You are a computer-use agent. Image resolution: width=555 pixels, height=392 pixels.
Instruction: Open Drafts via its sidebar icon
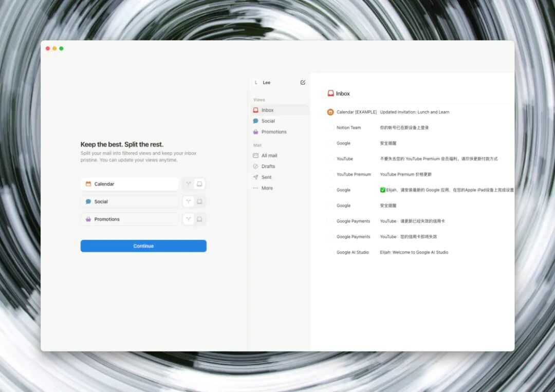(255, 166)
